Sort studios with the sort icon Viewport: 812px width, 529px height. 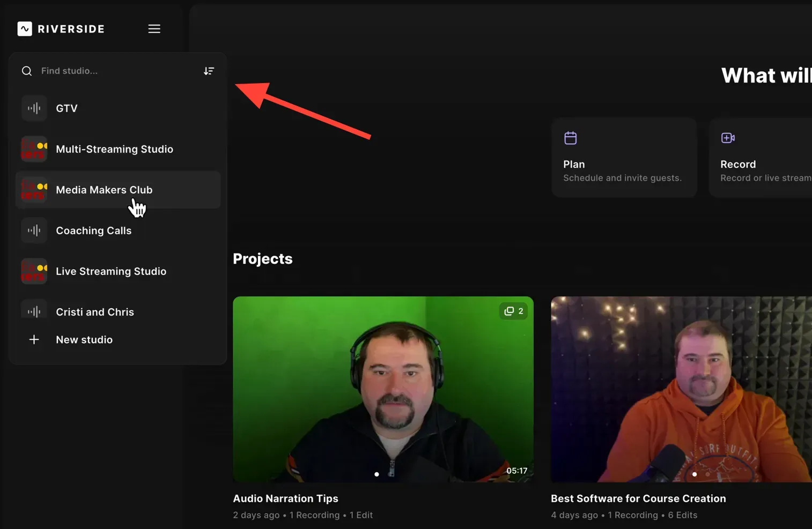click(x=209, y=71)
